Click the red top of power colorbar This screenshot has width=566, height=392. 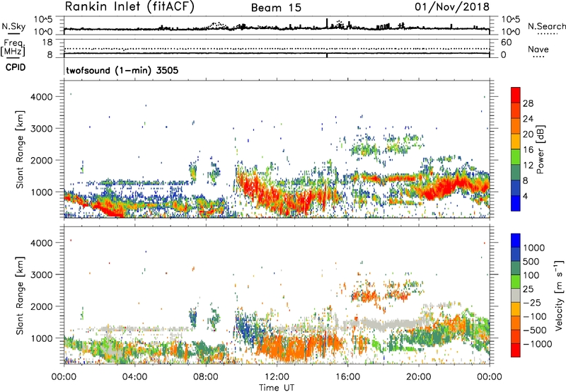[x=516, y=95]
